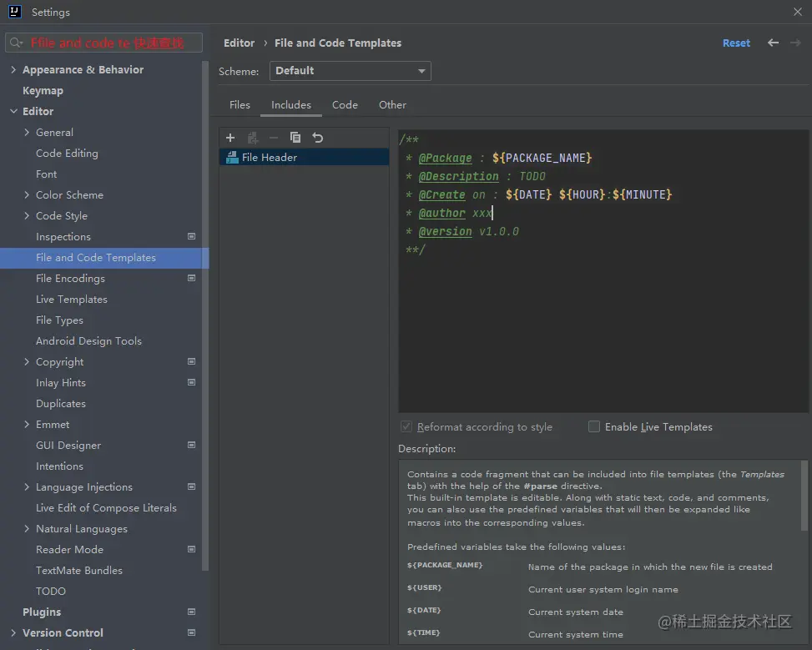812x650 pixels.
Task: Open TODO settings
Action: point(51,591)
